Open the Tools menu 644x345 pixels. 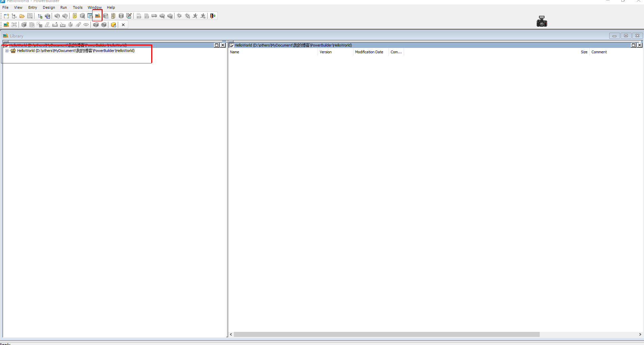(x=78, y=7)
